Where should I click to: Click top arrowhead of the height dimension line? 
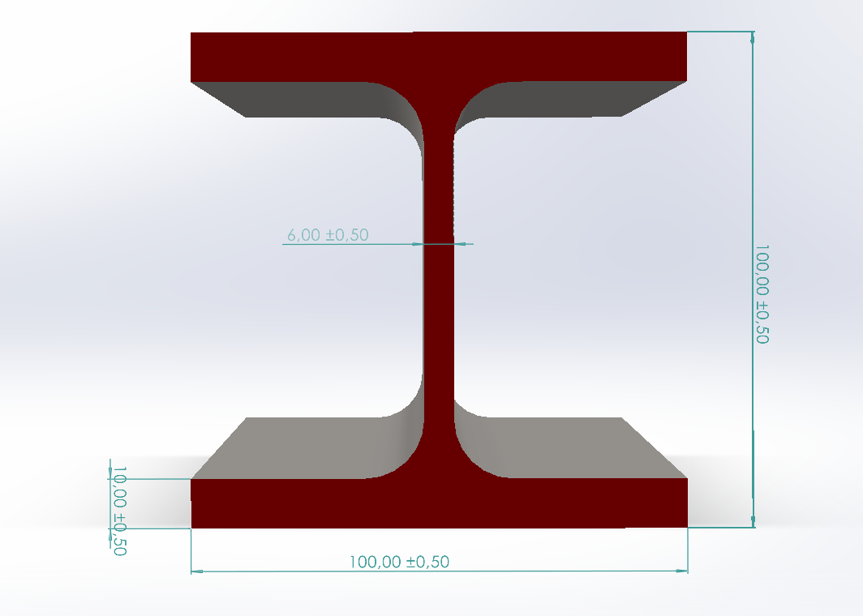point(753,37)
